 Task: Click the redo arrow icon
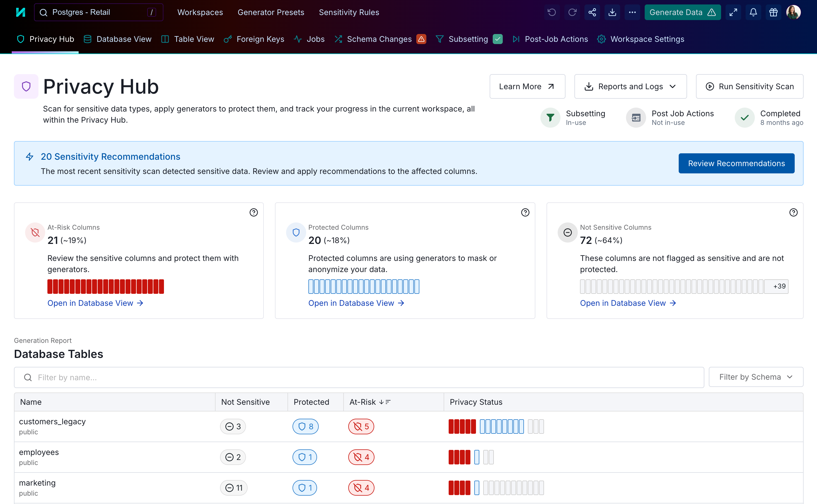(x=572, y=12)
